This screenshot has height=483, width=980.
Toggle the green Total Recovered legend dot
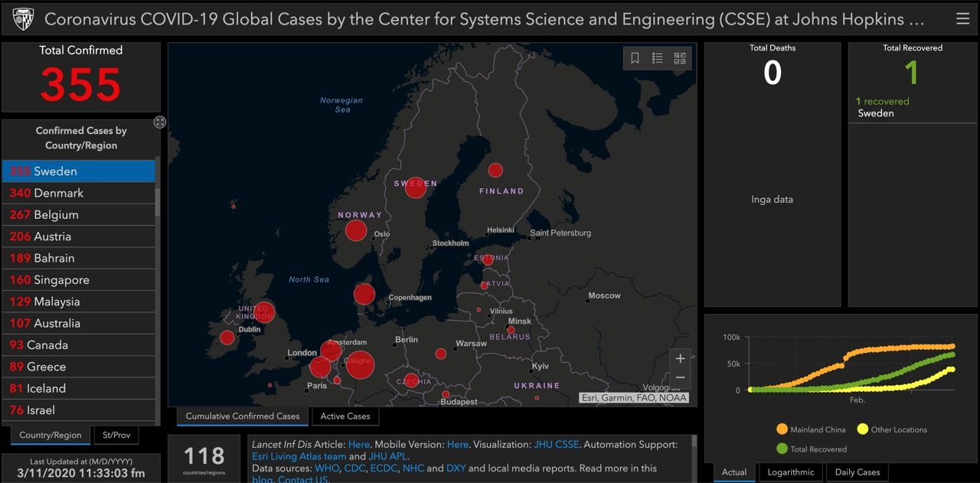[x=782, y=449]
